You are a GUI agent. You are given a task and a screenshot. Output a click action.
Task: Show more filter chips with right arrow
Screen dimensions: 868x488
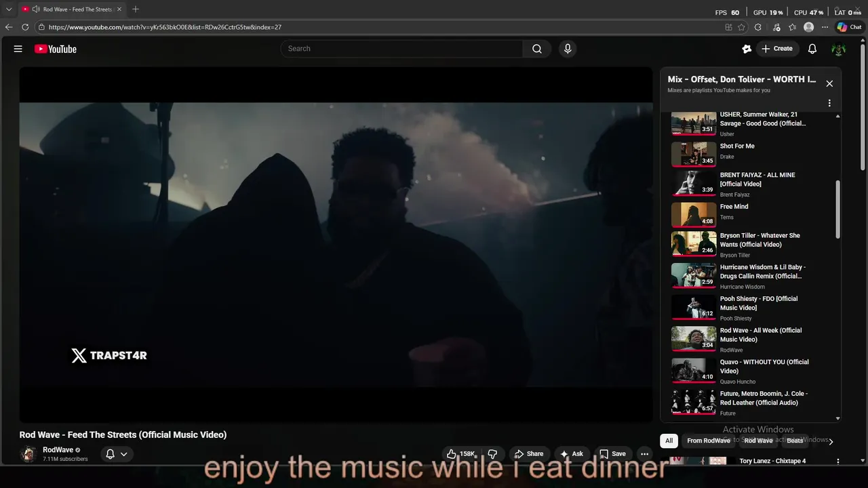831,441
